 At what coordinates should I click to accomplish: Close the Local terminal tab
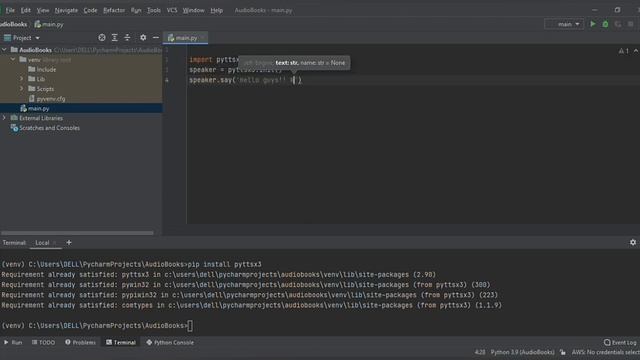(55, 243)
